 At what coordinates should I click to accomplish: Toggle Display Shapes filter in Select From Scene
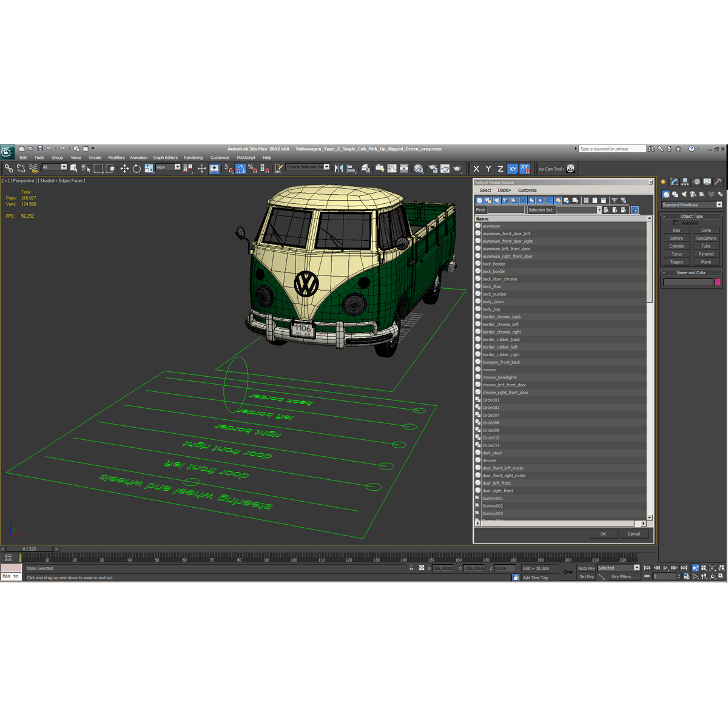click(488, 200)
